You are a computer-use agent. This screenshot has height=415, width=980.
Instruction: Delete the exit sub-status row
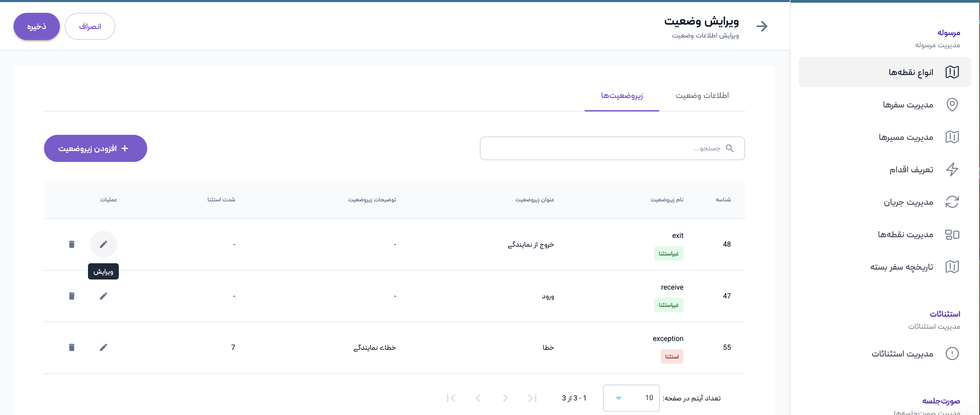click(71, 244)
